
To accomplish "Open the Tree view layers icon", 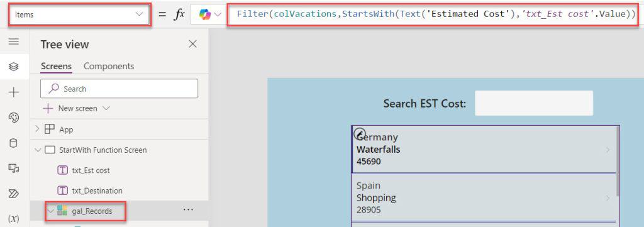I will [14, 67].
